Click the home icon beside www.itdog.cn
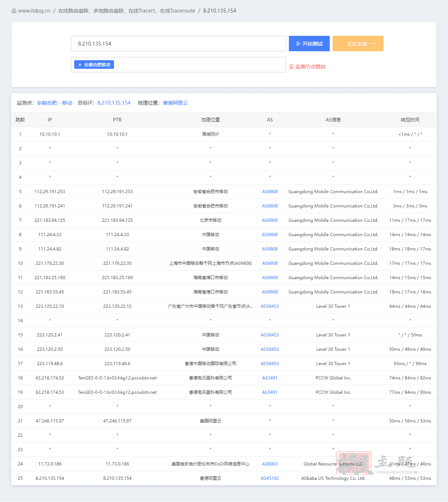Viewport: 448px width, 502px height. (x=14, y=11)
